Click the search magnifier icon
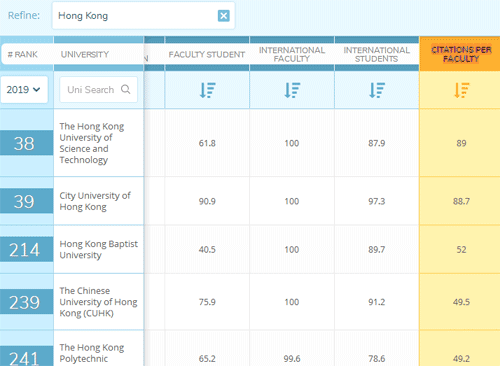This screenshot has height=366, width=500. [126, 89]
